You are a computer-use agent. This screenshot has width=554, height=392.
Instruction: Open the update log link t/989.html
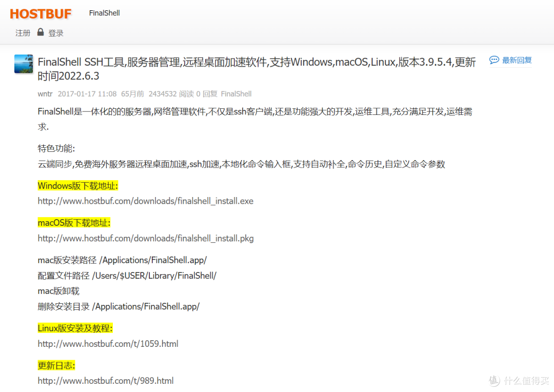tap(106, 380)
